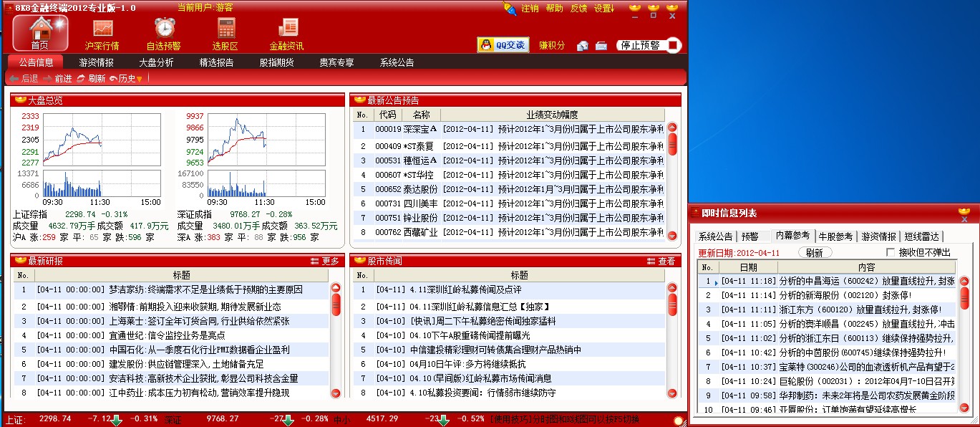Screen dimensions: 980x427
Task: Expand the 历史 history dropdown arrow
Action: [140, 80]
